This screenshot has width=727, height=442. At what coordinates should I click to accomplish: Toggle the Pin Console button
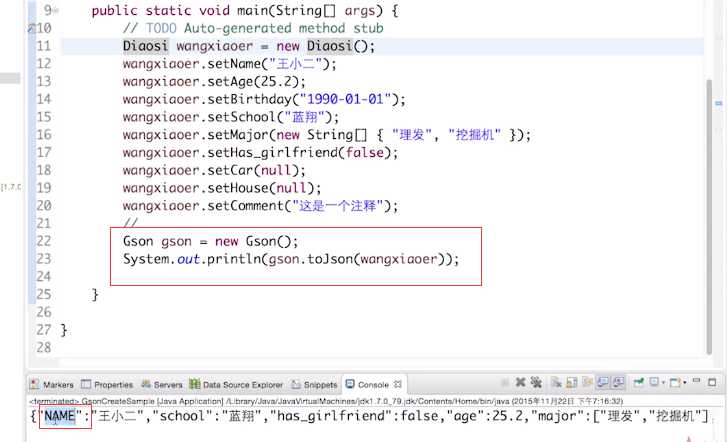point(639,382)
